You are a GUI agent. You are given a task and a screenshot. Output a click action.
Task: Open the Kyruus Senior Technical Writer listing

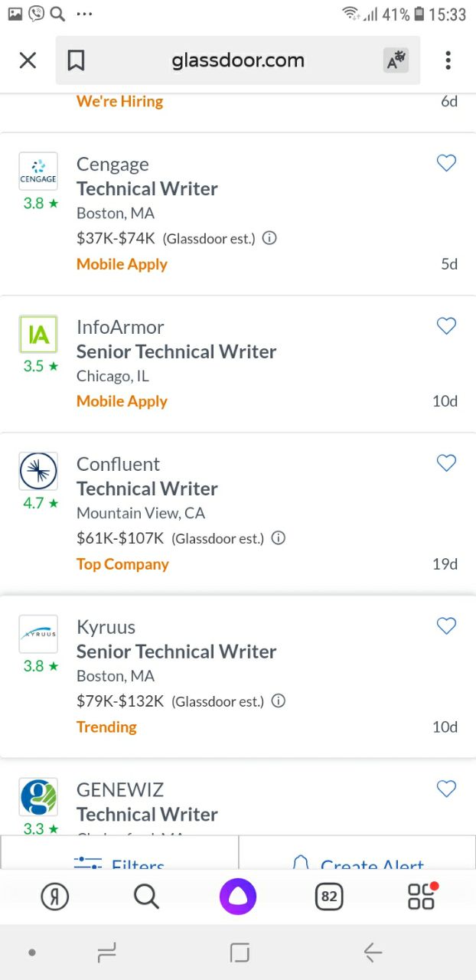pos(176,652)
